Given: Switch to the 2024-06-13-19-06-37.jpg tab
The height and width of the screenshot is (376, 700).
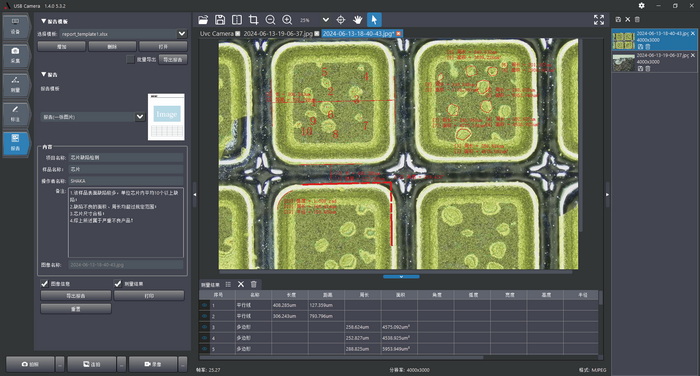Looking at the screenshot, I should [x=278, y=33].
